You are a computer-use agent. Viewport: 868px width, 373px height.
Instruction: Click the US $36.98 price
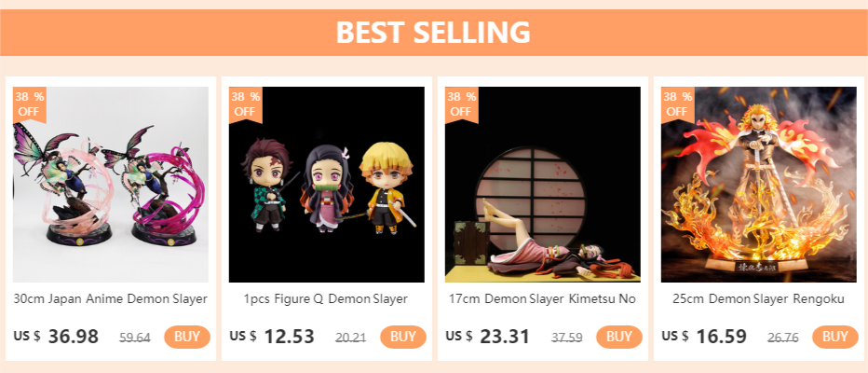click(x=57, y=337)
